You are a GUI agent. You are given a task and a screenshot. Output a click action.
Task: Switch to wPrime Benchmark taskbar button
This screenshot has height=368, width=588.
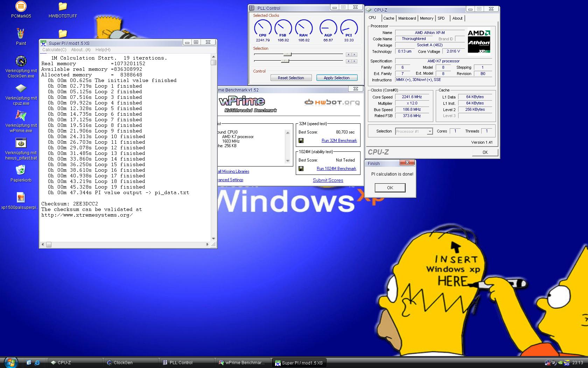pyautogui.click(x=243, y=363)
